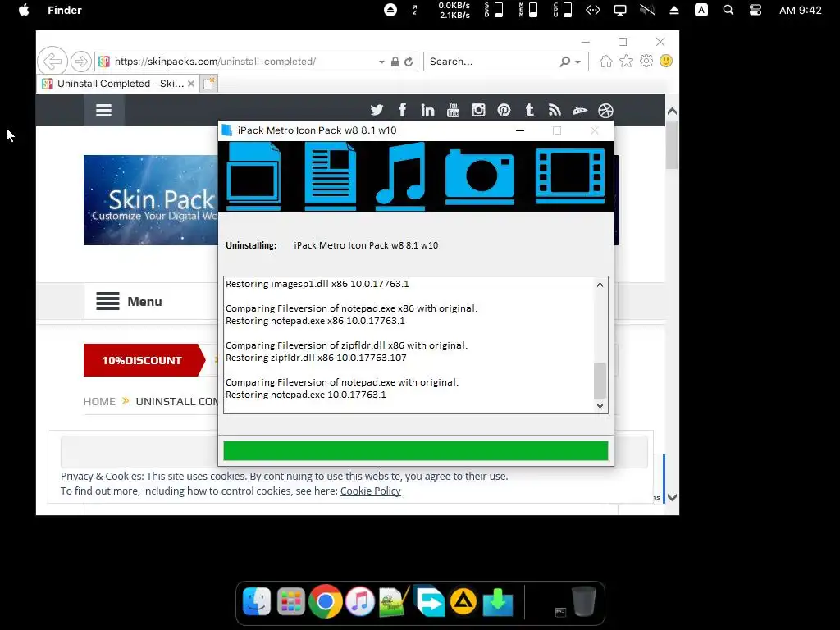This screenshot has height=630, width=840.
Task: Click the Skin Pack banner logo
Action: [x=151, y=200]
